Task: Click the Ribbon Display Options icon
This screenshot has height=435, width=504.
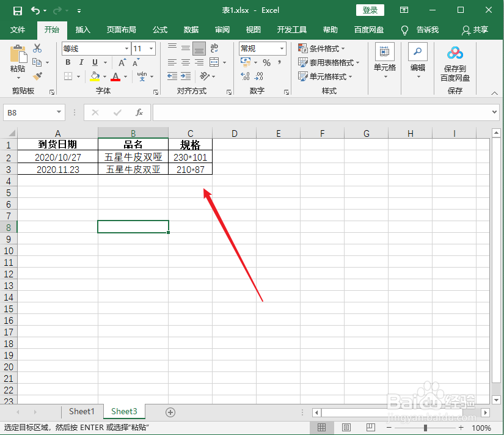Action: point(404,10)
